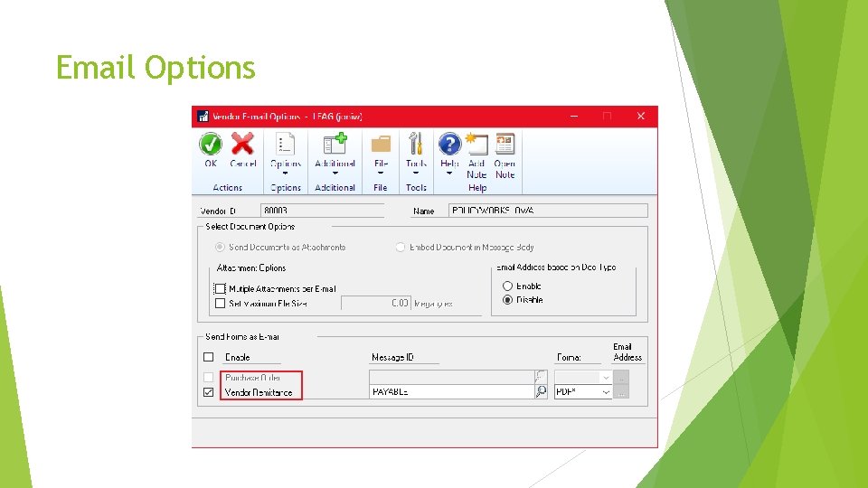
Task: Click the Cancel red X icon
Action: (242, 144)
